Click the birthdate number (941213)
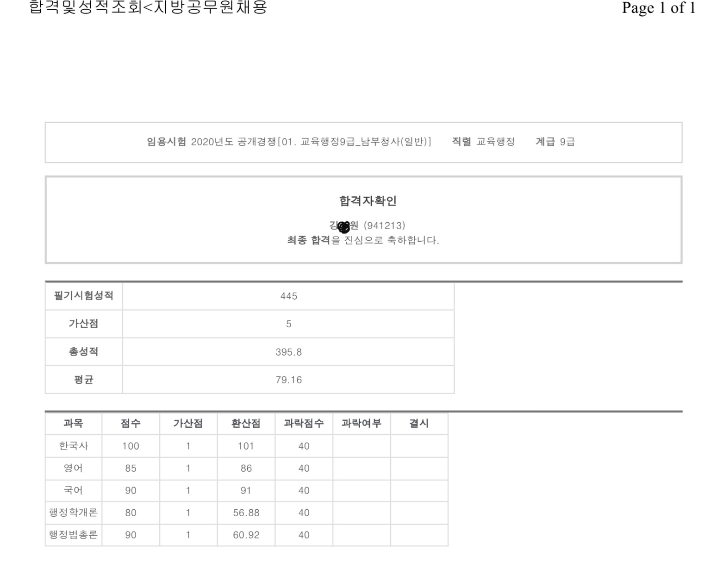Screen dimensions: 711x588 pyautogui.click(x=384, y=225)
